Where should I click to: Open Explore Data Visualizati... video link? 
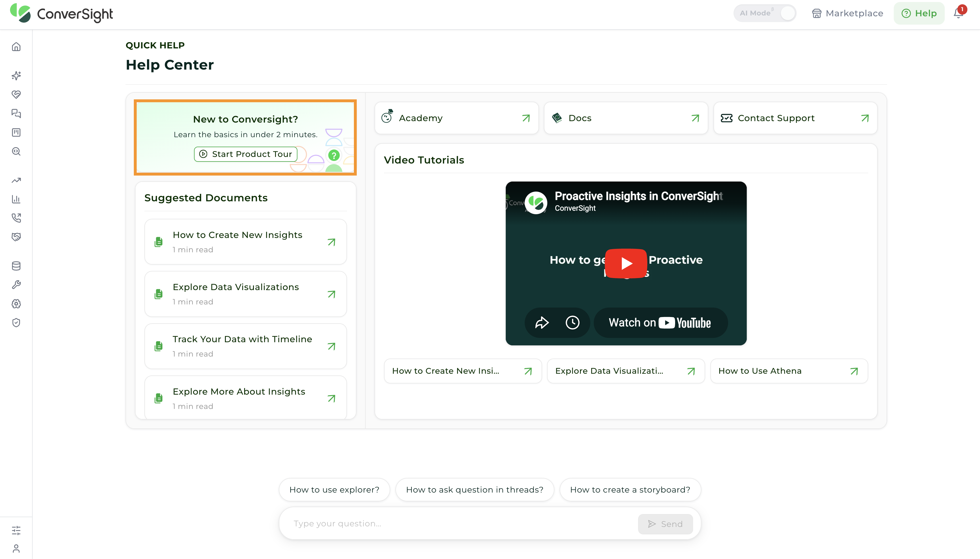[x=626, y=371]
